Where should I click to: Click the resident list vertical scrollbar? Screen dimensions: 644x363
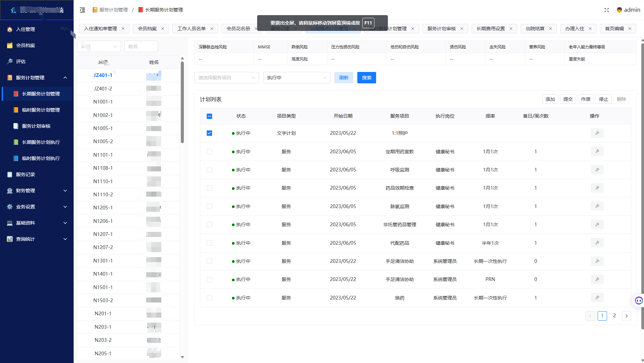pyautogui.click(x=182, y=103)
